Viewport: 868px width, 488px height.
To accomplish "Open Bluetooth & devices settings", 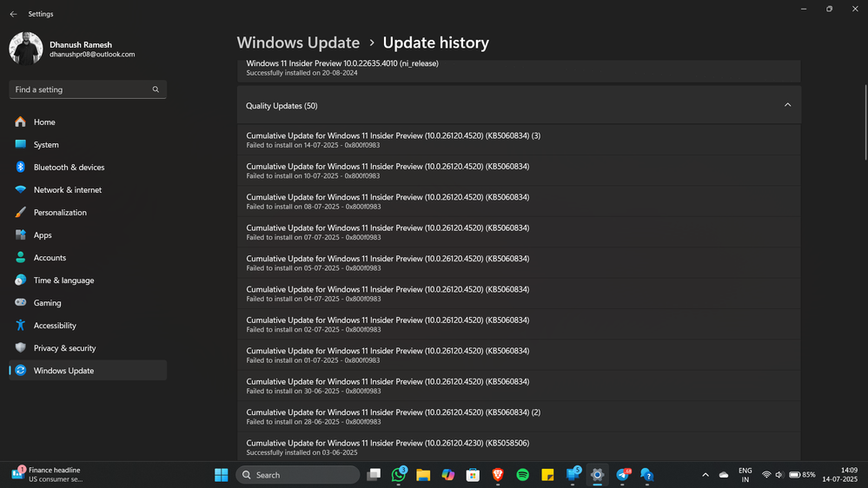I will [88, 167].
